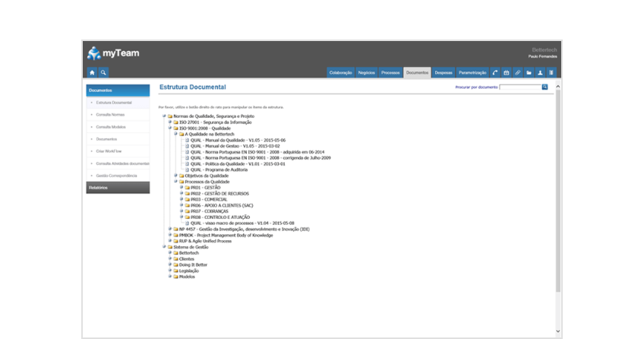Expand the Objetivos da Qualidade folder
The height and width of the screenshot is (339, 644).
click(x=175, y=176)
